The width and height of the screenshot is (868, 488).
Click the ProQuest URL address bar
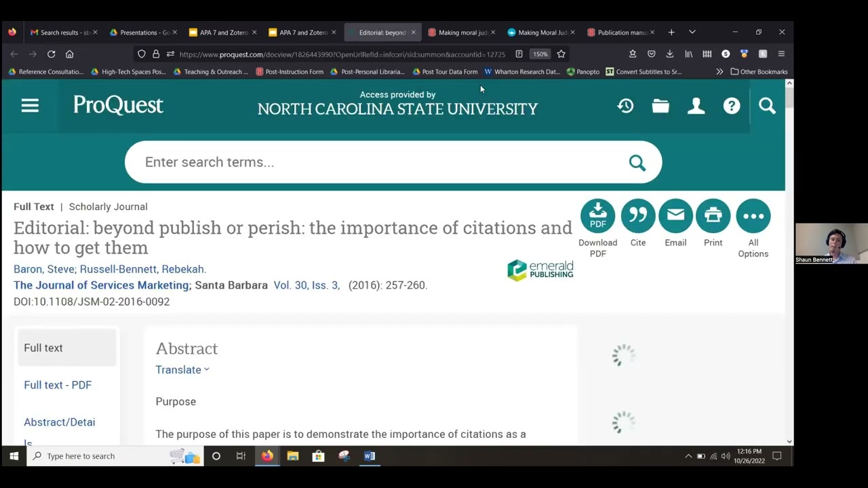pyautogui.click(x=342, y=54)
